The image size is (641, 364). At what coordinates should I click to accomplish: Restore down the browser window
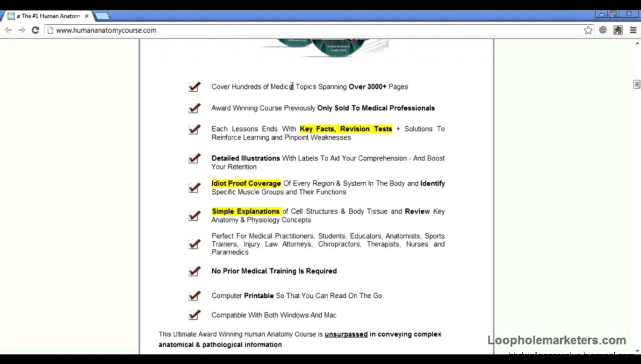[x=613, y=15]
